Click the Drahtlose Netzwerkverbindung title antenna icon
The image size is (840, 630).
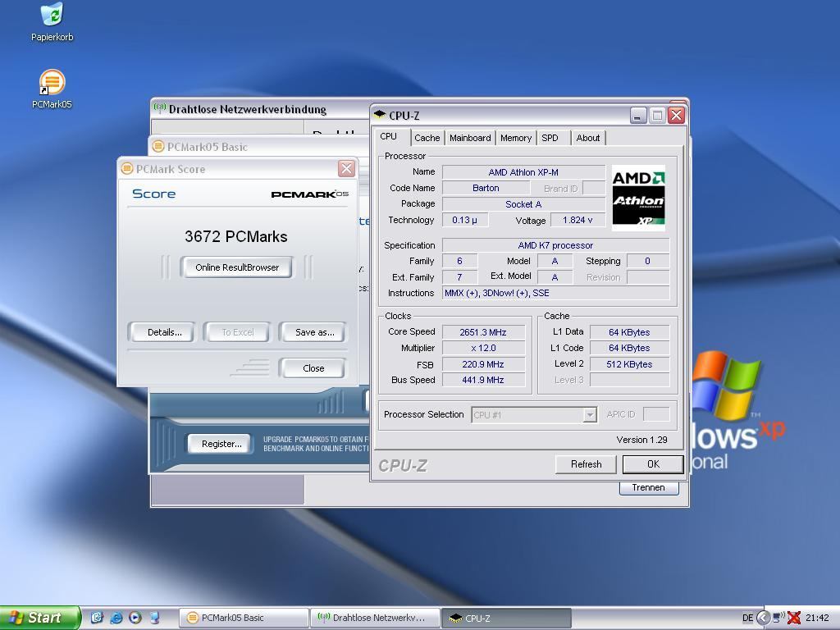point(160,108)
